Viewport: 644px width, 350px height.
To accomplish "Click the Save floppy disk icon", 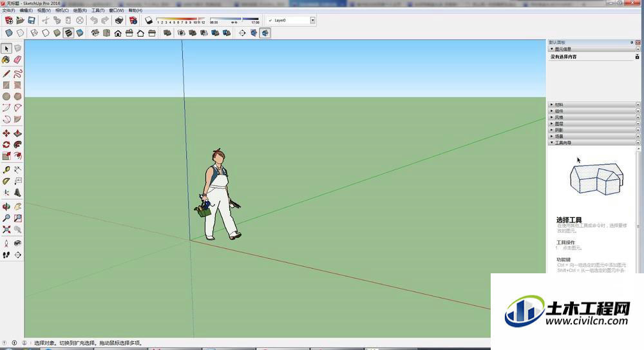I will (31, 20).
